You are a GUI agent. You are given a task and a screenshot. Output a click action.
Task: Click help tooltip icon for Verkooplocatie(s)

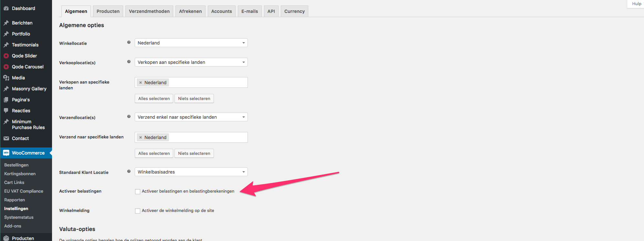click(x=129, y=62)
